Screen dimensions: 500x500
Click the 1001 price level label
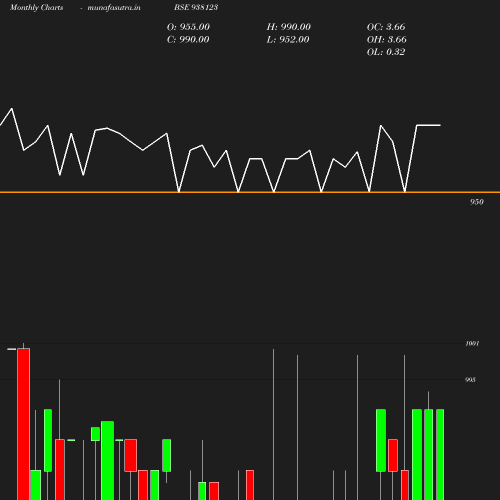click(x=472, y=343)
